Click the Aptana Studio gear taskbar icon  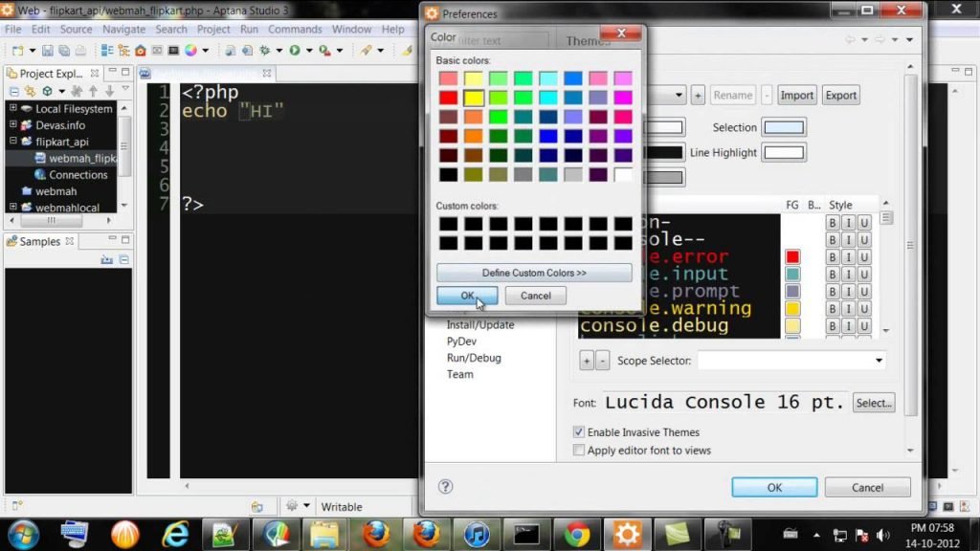627,535
